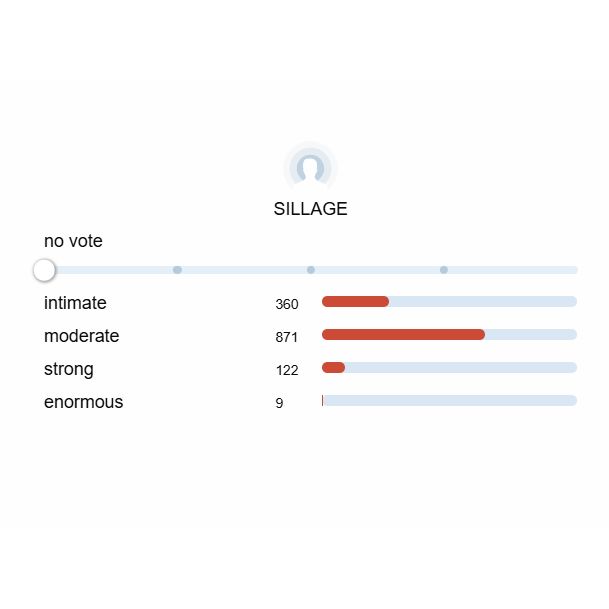Click the 'no vote' label
Image resolution: width=609 pixels, height=609 pixels.
click(x=73, y=241)
